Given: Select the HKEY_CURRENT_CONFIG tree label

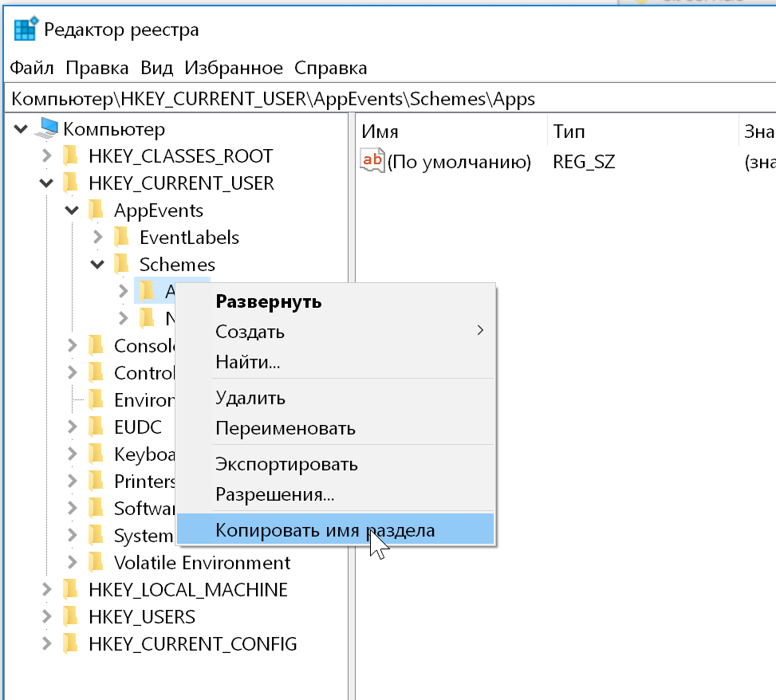Looking at the screenshot, I should tap(193, 643).
